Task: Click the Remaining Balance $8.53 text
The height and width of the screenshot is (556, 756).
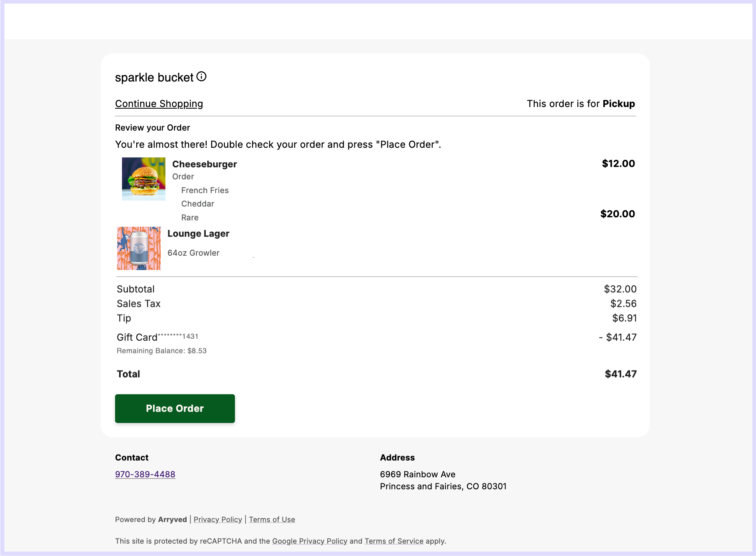Action: pos(161,351)
